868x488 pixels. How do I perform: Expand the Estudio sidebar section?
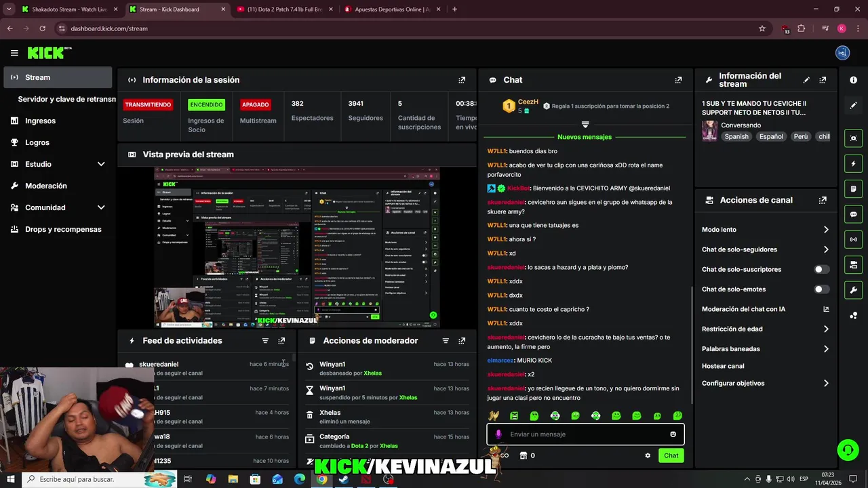tap(101, 164)
